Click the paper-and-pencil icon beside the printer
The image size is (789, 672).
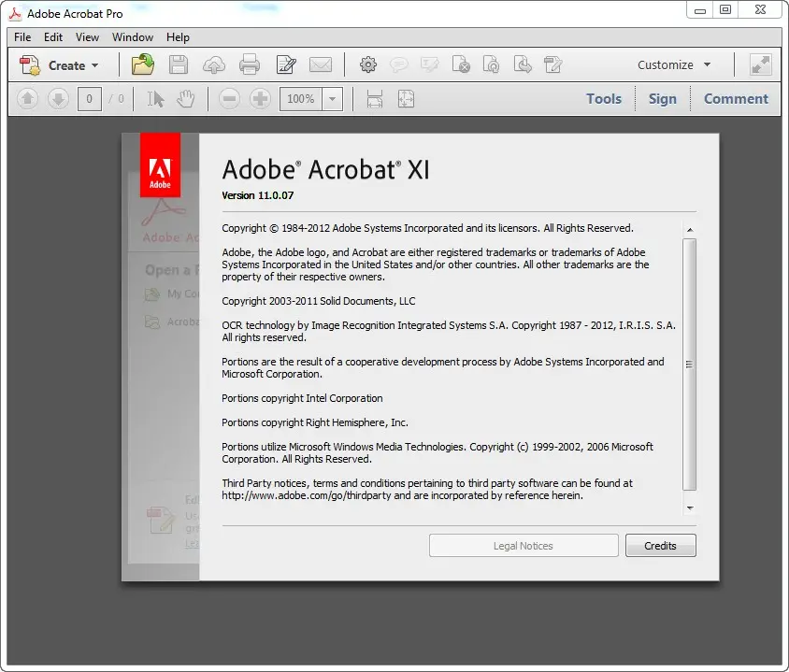click(x=286, y=64)
